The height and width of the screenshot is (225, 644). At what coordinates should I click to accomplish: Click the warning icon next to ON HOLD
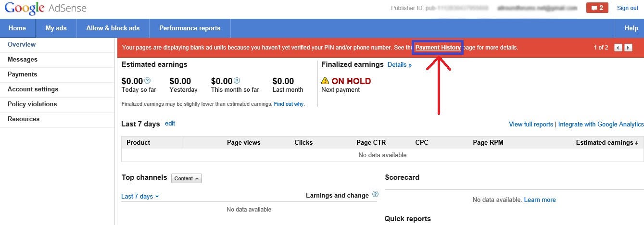(x=325, y=81)
